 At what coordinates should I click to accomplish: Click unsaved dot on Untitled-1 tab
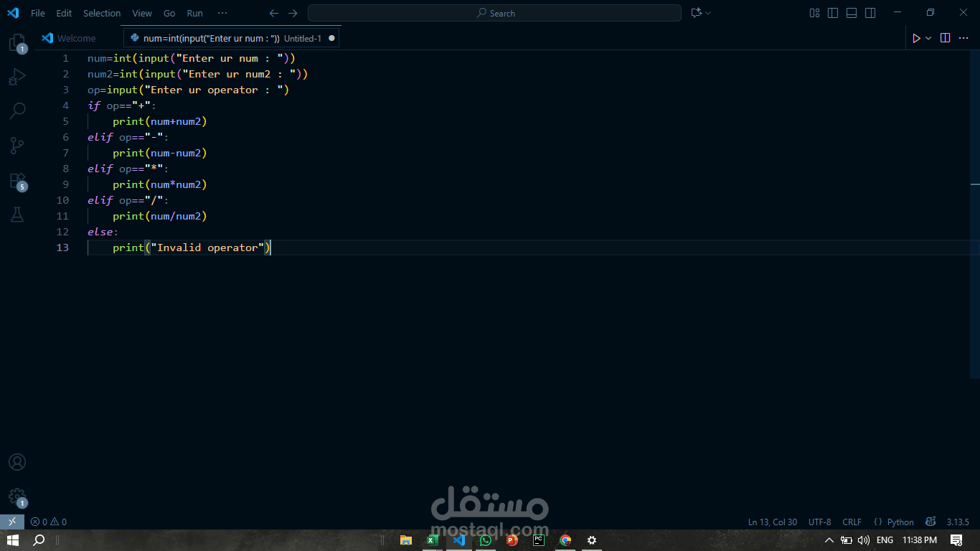click(331, 38)
